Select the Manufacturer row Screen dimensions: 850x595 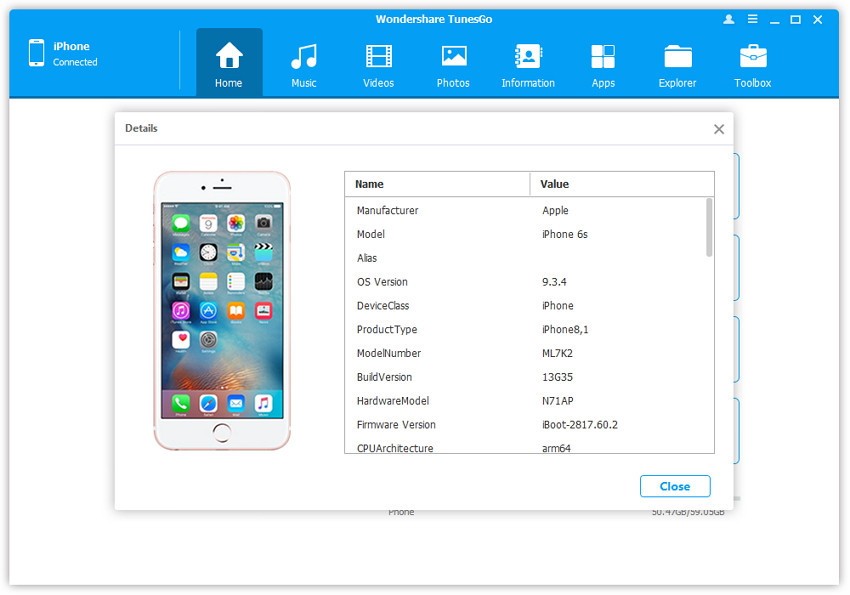525,210
